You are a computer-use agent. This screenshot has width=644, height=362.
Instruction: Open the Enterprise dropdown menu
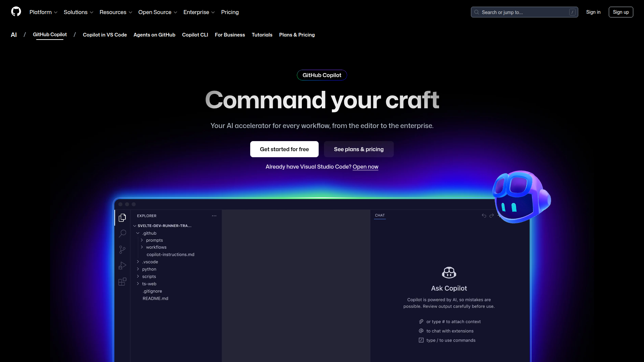point(199,12)
